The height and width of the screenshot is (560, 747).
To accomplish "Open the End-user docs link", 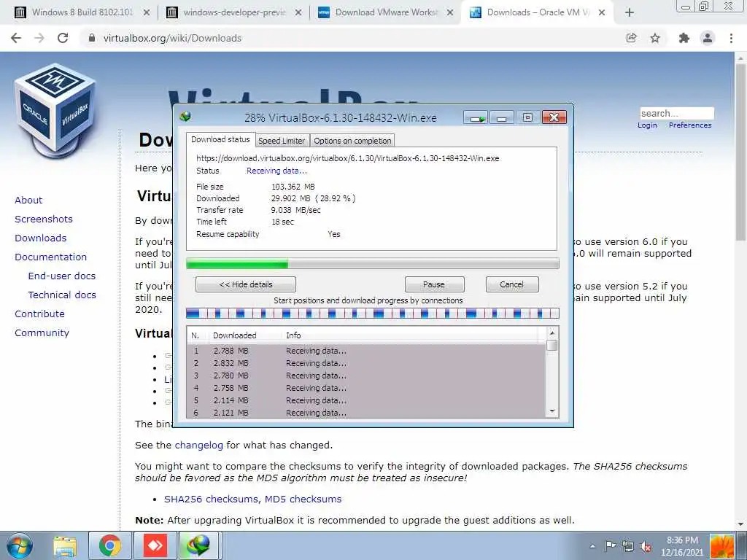I will point(62,276).
